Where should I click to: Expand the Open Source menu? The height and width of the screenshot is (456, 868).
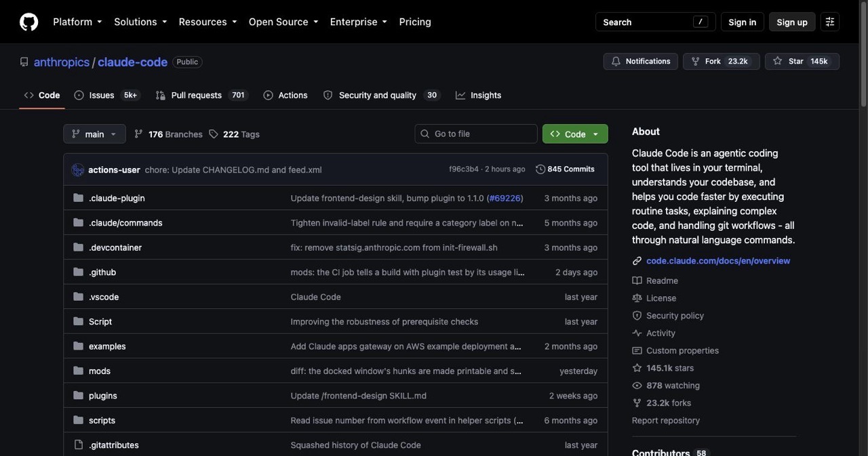(283, 22)
